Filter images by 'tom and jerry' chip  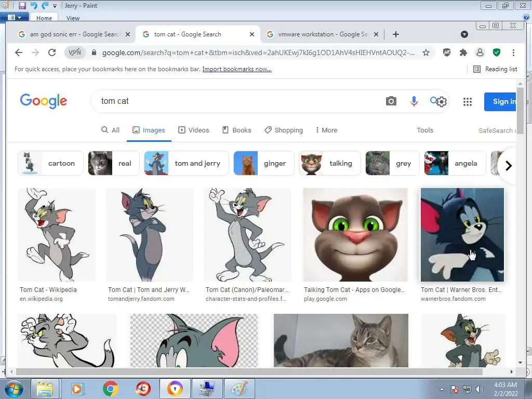[x=187, y=163]
